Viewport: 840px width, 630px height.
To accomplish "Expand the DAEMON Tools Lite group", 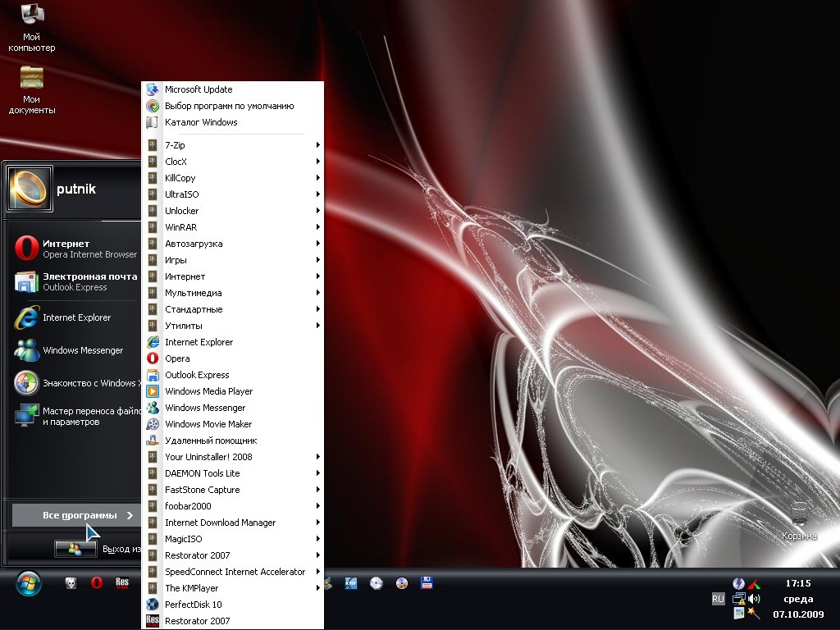I will [x=232, y=473].
